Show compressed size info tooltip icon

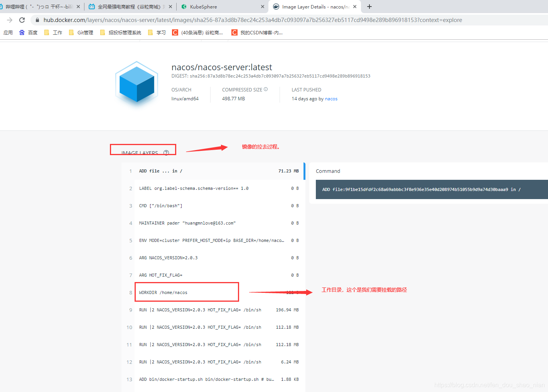coord(266,89)
